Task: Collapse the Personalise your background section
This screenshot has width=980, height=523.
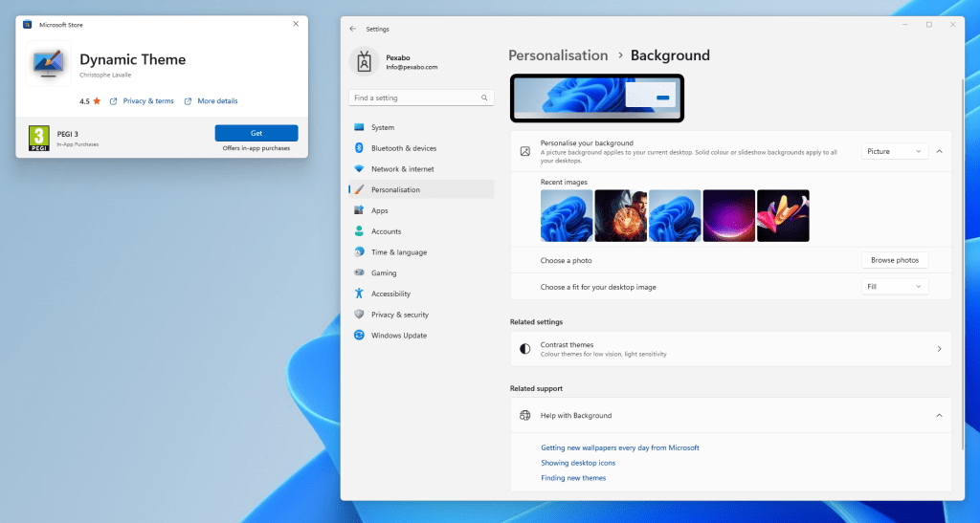Action: click(940, 151)
